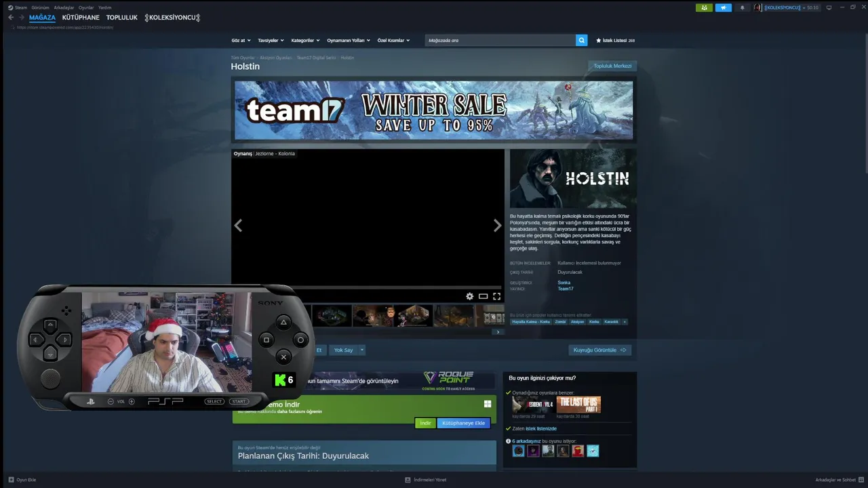This screenshot has width=868, height=488.
Task: Click the green friends icon button
Action: click(x=704, y=7)
